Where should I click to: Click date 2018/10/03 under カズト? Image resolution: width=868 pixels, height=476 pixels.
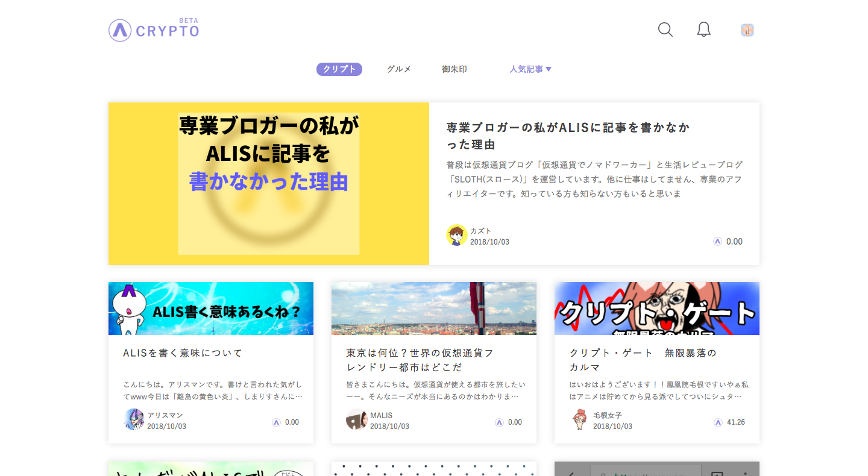click(489, 242)
